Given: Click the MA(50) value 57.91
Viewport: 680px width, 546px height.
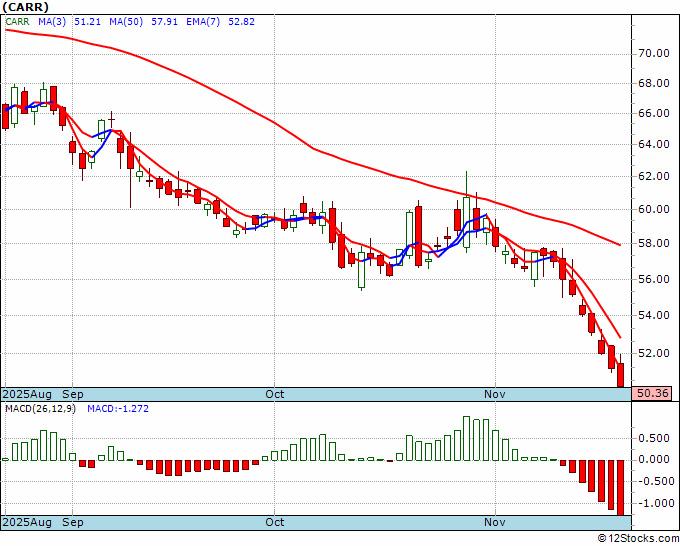Looking at the screenshot, I should pos(164,22).
